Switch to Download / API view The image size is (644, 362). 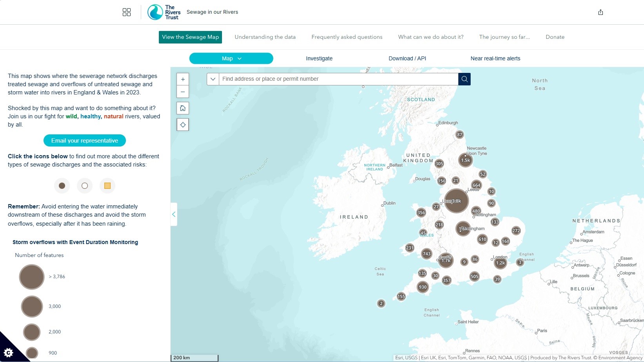click(407, 58)
